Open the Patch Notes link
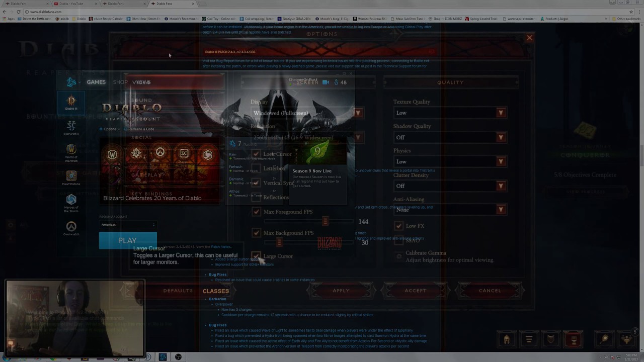The height and width of the screenshot is (362, 644). click(x=221, y=247)
